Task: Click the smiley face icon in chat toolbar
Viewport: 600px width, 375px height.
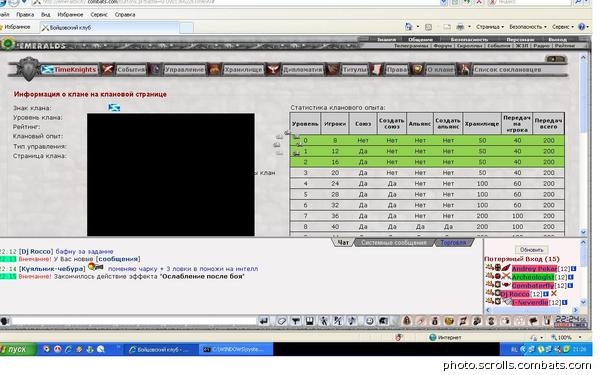Action: pyautogui.click(x=369, y=321)
